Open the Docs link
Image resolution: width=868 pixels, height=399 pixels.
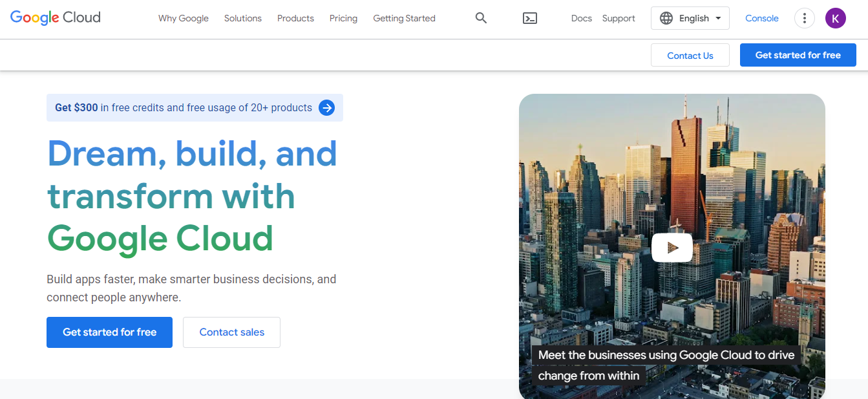[x=582, y=18]
